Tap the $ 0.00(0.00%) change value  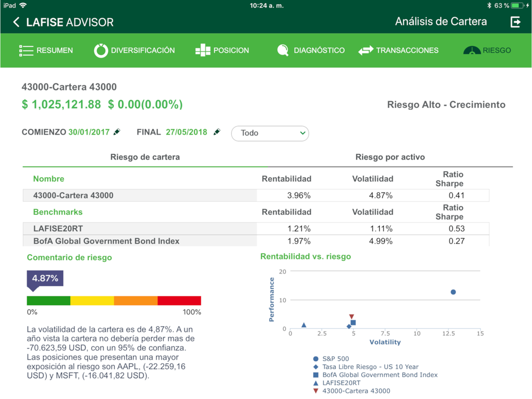click(145, 104)
